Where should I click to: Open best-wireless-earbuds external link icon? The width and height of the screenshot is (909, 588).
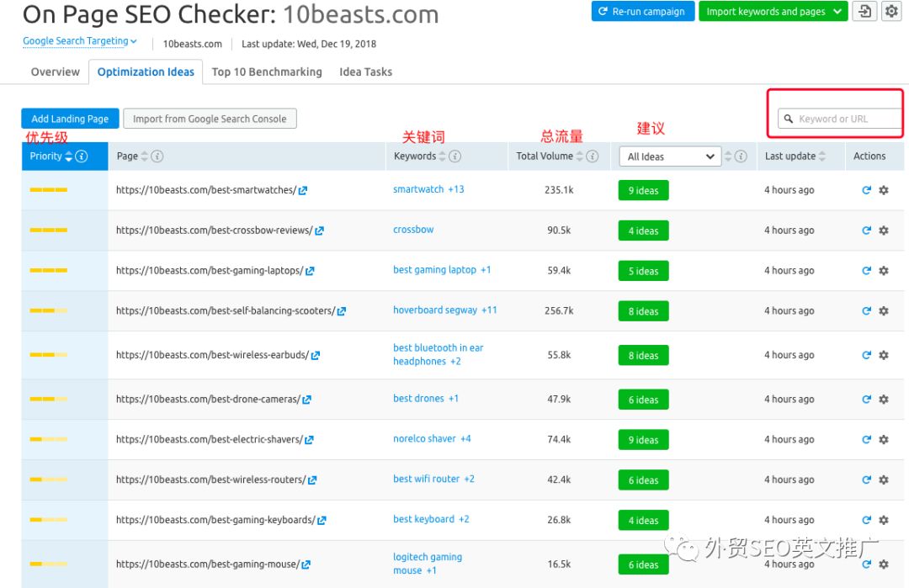tap(316, 356)
